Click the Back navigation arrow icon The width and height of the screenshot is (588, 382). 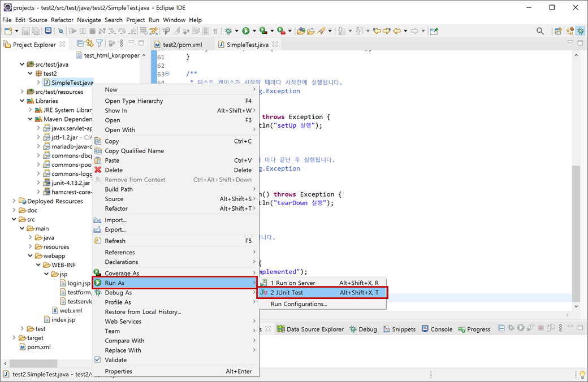397,31
